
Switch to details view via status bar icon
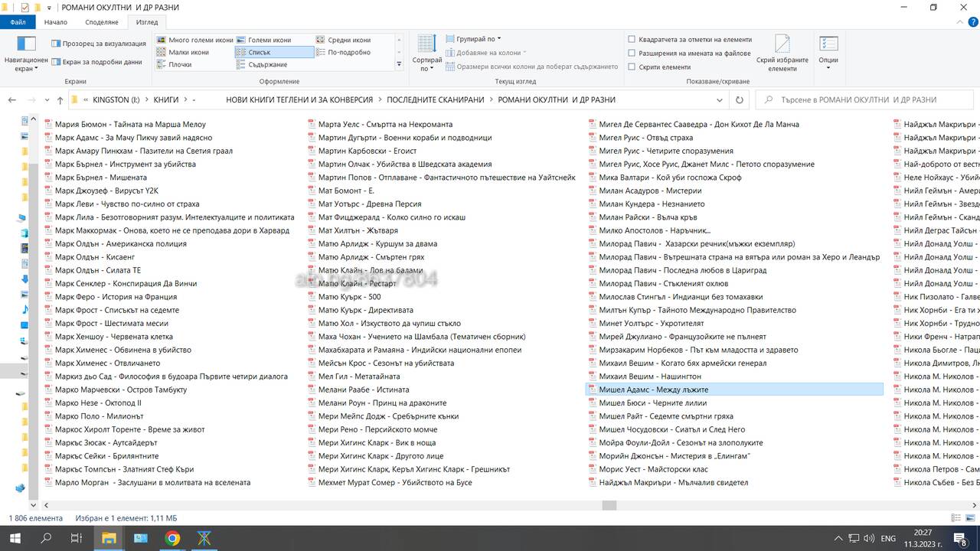tap(957, 518)
